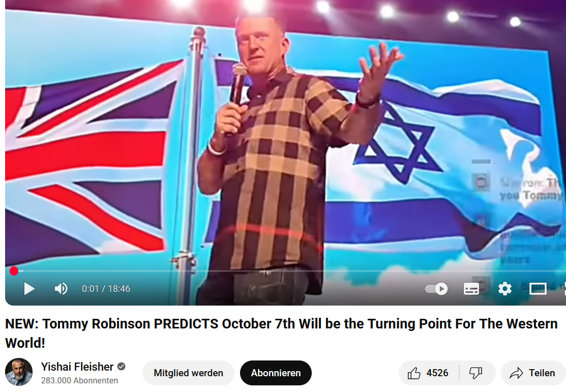
Task: Click the verified checkmark badge
Action: pos(122,367)
